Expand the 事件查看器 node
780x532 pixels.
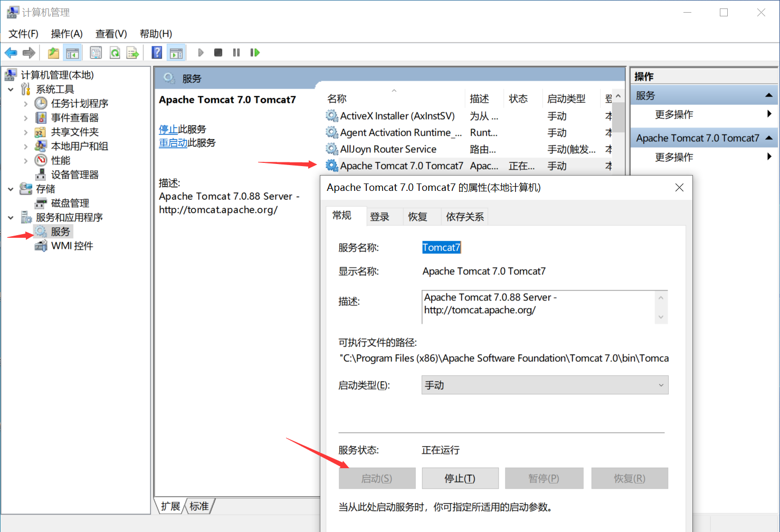pos(26,118)
